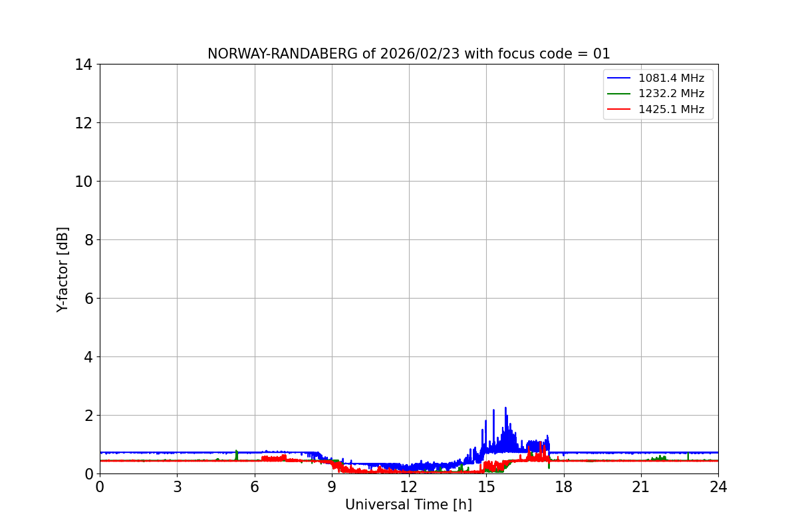The width and height of the screenshot is (798, 532).
Task: Click the y-axis tick label 6
Action: tap(88, 299)
